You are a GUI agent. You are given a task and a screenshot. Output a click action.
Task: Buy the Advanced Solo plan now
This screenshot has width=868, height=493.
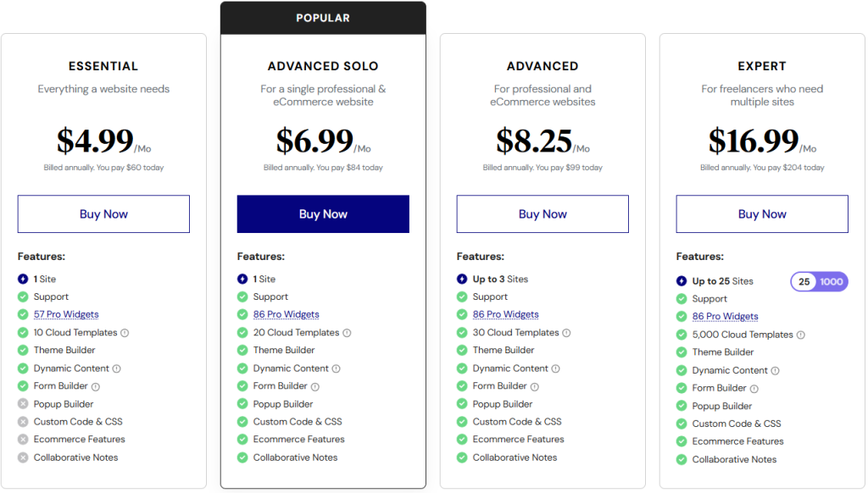(323, 214)
